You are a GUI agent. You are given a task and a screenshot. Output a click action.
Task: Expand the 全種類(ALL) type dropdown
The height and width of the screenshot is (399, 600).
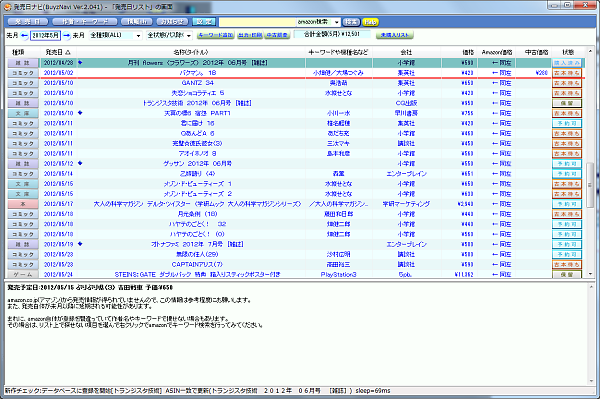[x=116, y=35]
